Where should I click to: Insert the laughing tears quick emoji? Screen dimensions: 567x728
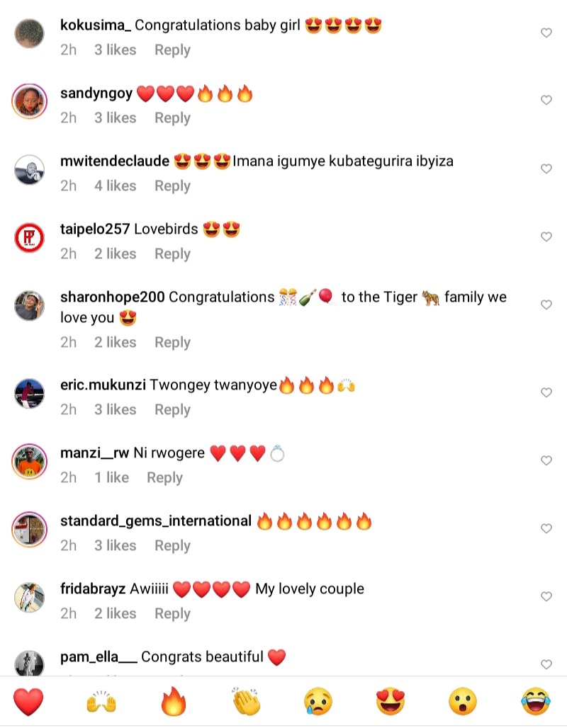(536, 702)
